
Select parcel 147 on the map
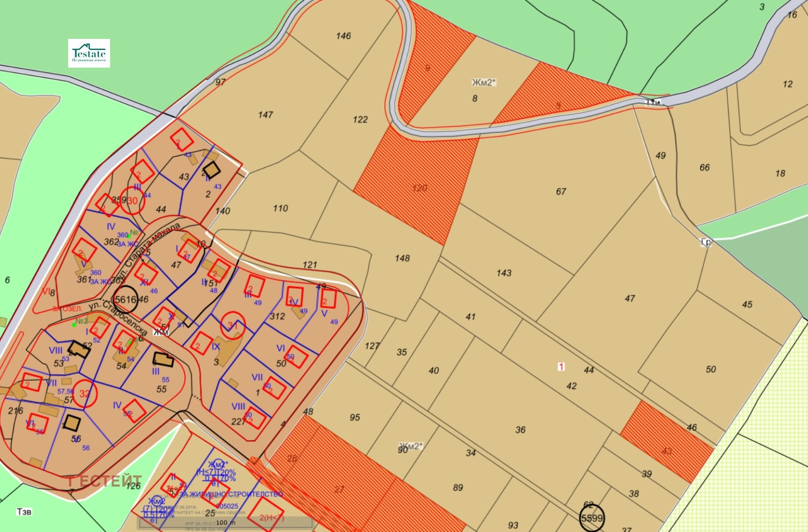click(265, 115)
